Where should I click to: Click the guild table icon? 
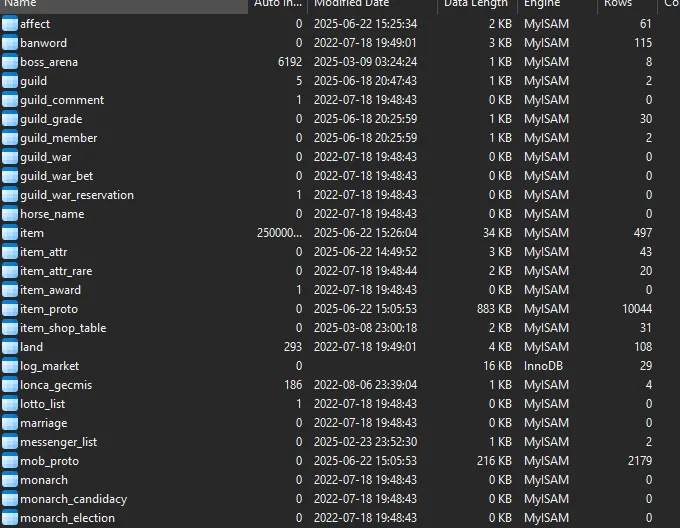click(10, 81)
